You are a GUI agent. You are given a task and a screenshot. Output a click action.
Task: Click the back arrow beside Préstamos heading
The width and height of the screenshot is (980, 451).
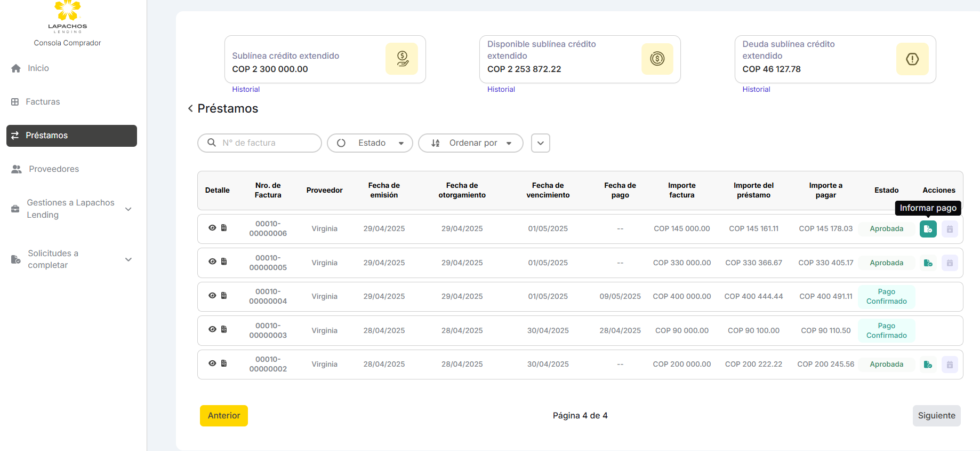click(x=190, y=109)
